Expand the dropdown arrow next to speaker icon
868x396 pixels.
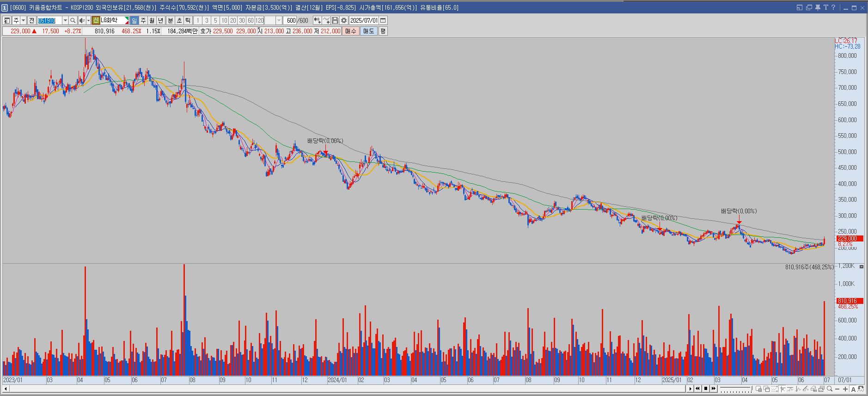(x=88, y=20)
